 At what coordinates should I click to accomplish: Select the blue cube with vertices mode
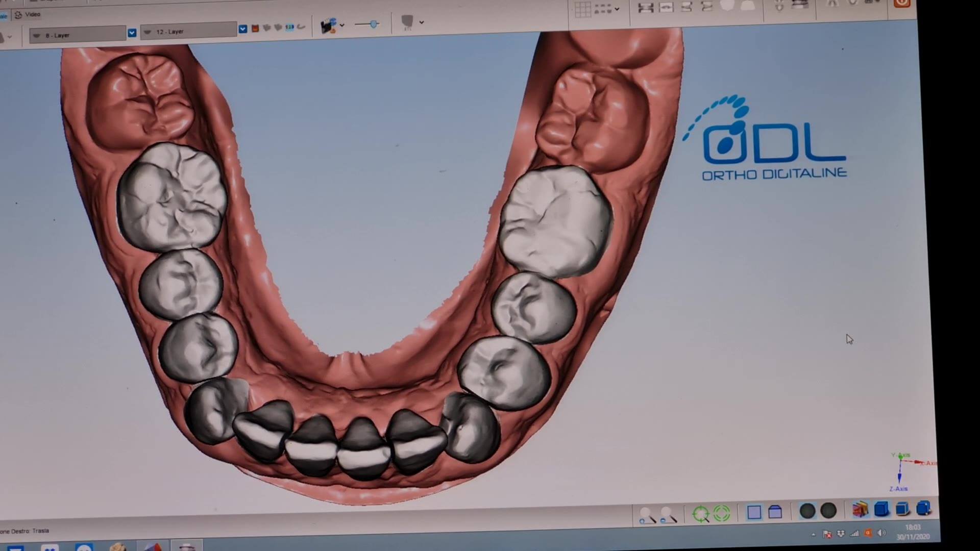tap(923, 508)
